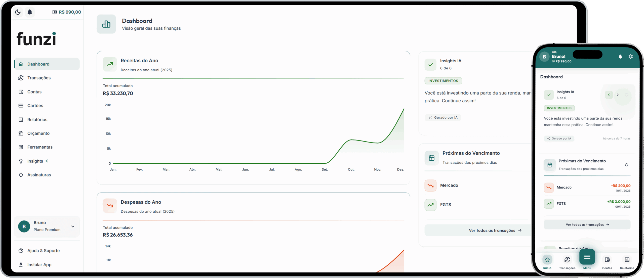This screenshot has height=278, width=644.
Task: Expand the Bruno Plano Premium dropdown
Action: pyautogui.click(x=73, y=226)
